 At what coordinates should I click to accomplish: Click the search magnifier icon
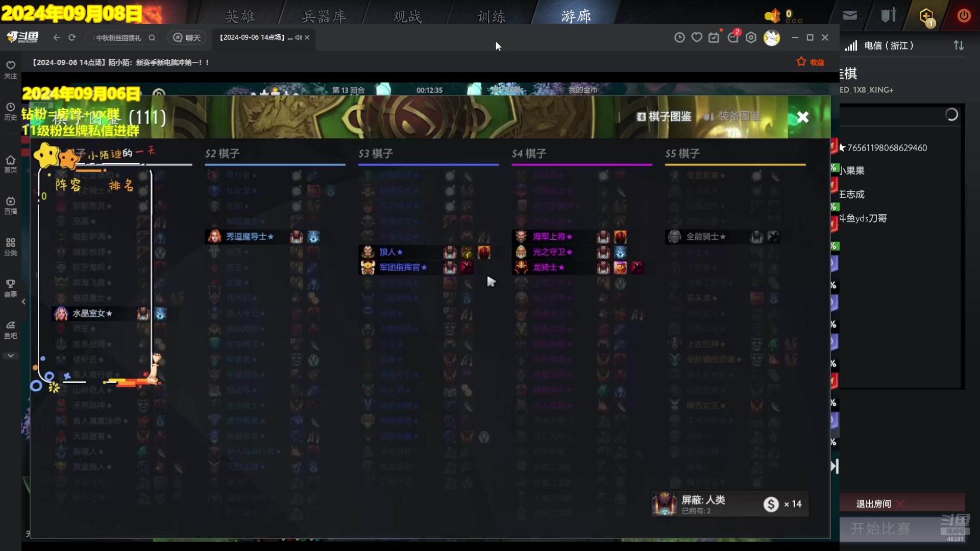pyautogui.click(x=152, y=38)
